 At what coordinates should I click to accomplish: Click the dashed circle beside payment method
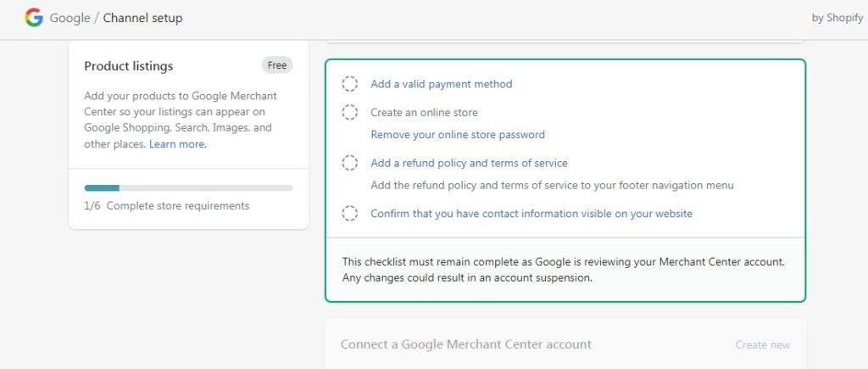pyautogui.click(x=349, y=84)
